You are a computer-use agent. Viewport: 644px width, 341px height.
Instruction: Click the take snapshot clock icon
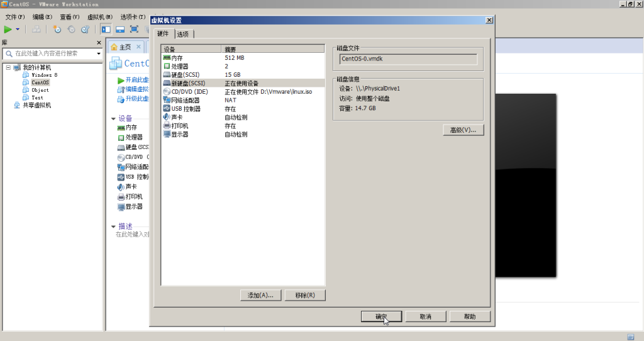click(57, 29)
